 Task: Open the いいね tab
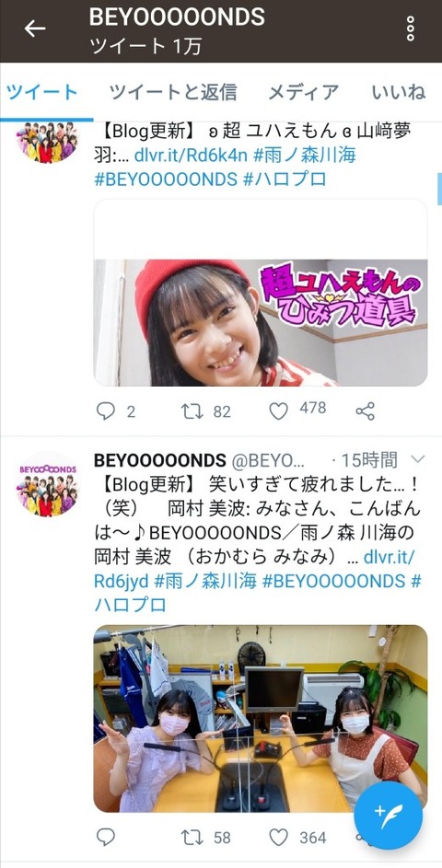coord(399,91)
